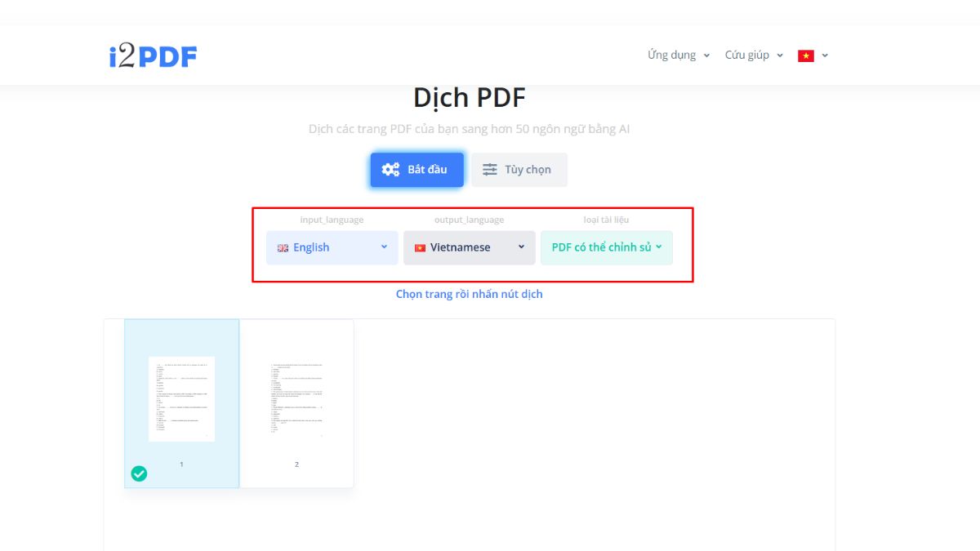This screenshot has height=551, width=980.
Task: Open the Tùy chọn options button
Action: coord(519,170)
